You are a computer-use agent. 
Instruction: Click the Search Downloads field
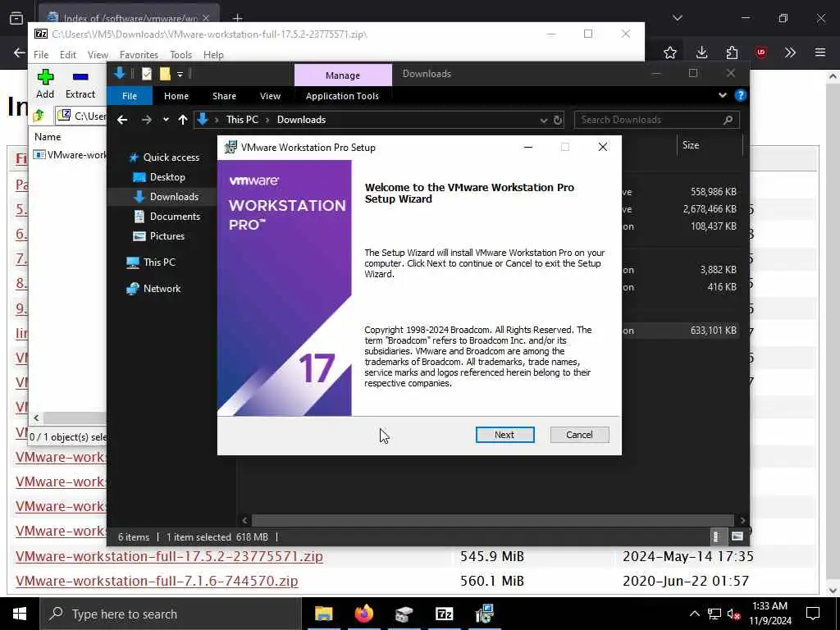pyautogui.click(x=656, y=120)
